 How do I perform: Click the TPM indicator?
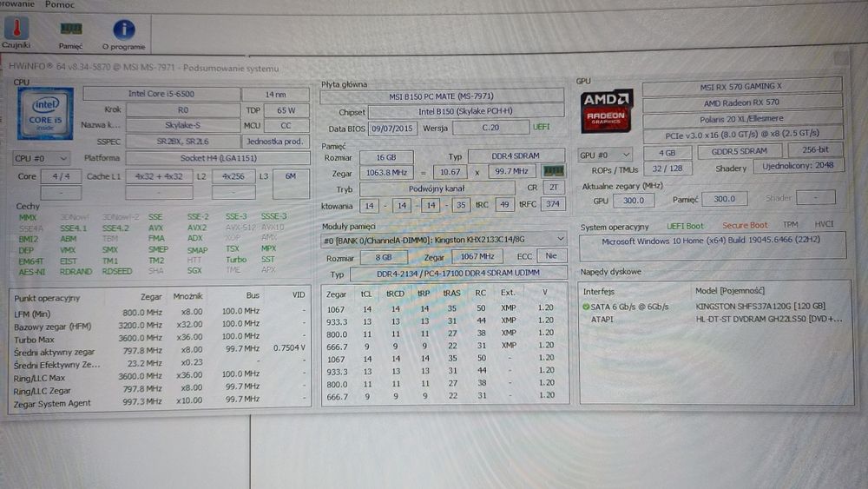pyautogui.click(x=790, y=224)
